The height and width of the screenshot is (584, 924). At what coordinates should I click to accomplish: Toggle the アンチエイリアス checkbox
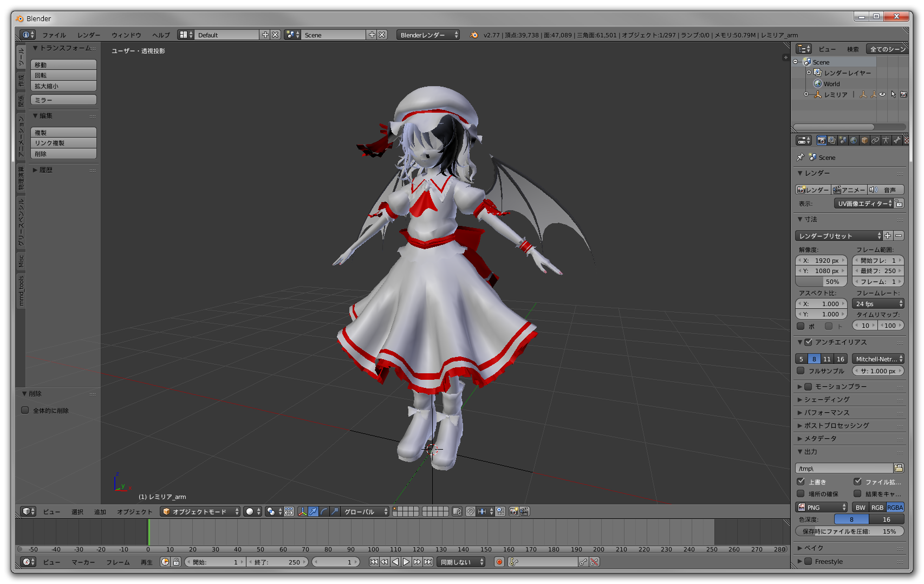808,342
